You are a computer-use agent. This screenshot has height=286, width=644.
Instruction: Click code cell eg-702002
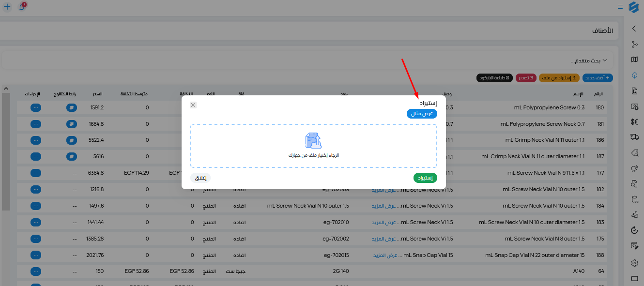coord(336,239)
